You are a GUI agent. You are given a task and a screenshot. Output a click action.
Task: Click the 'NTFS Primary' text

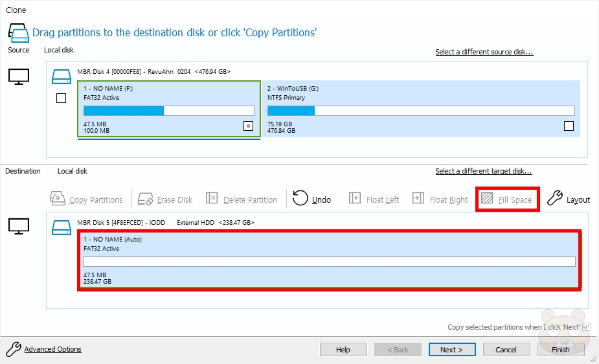pyautogui.click(x=286, y=98)
